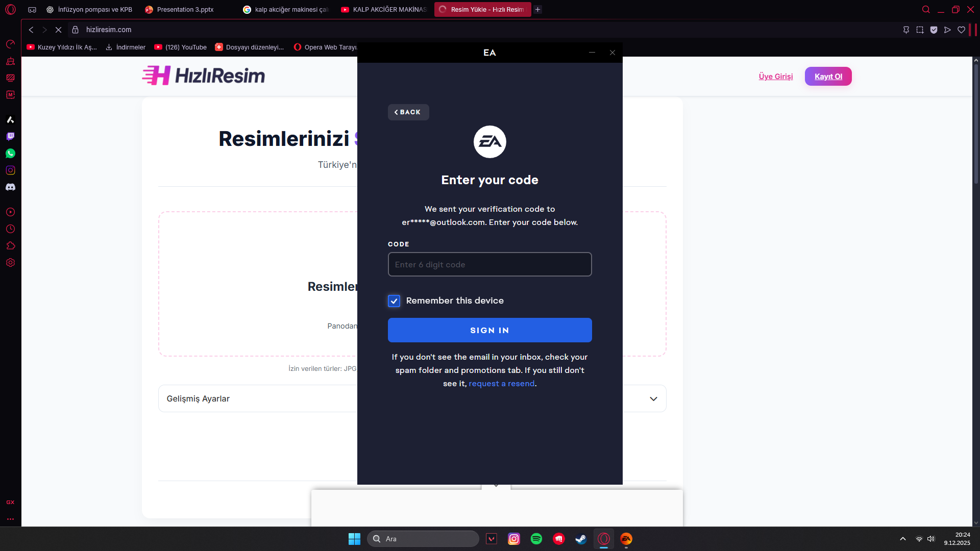
Task: Open the İndirmeler bookmark
Action: pos(126,47)
